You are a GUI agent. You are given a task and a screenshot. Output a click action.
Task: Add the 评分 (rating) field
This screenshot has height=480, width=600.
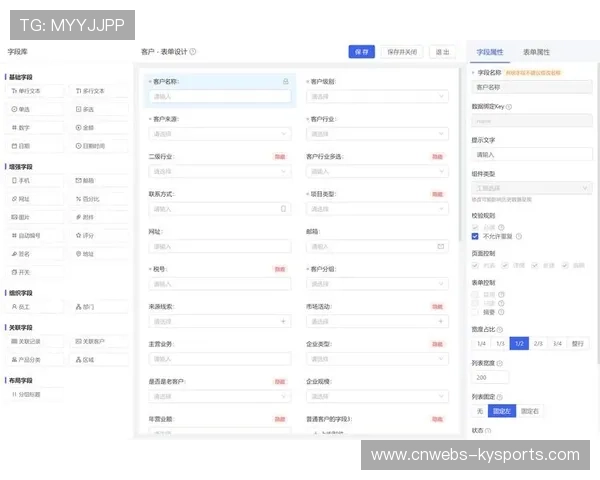point(99,235)
